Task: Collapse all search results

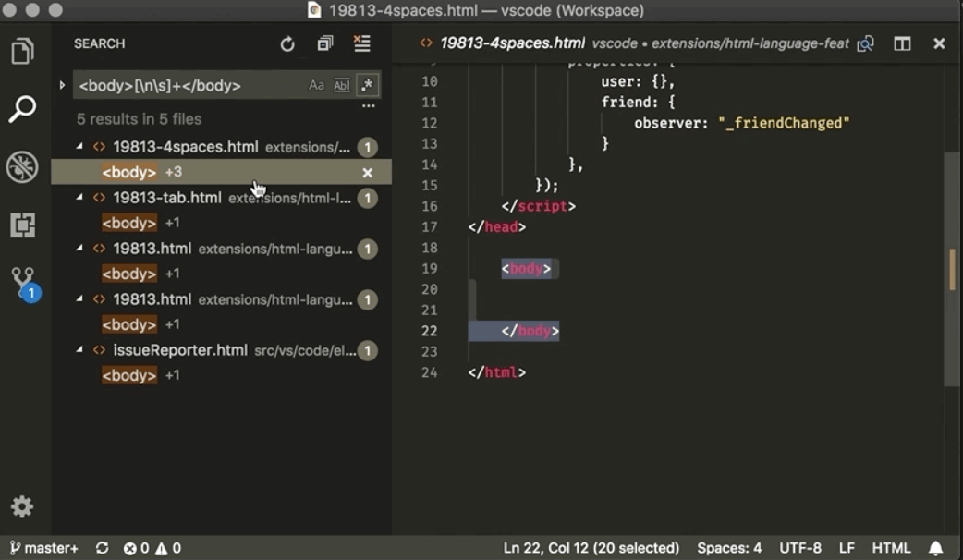Action: (x=324, y=44)
